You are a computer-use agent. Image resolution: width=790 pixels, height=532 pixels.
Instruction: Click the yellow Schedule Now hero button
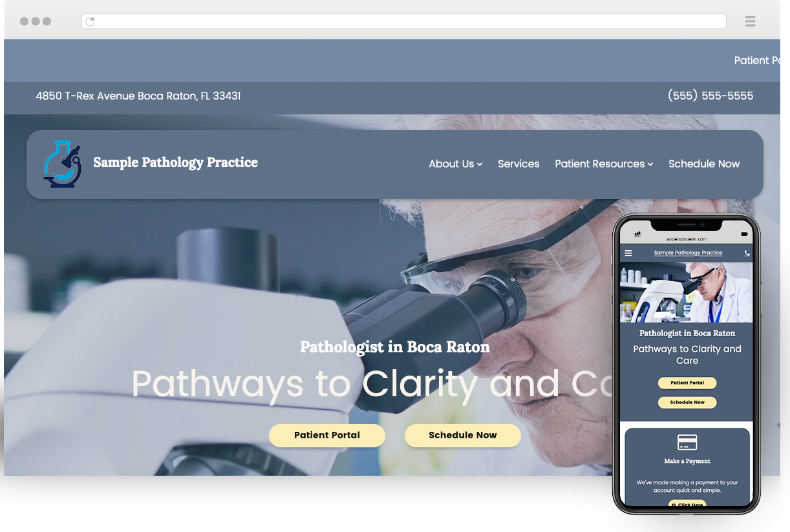[463, 436]
